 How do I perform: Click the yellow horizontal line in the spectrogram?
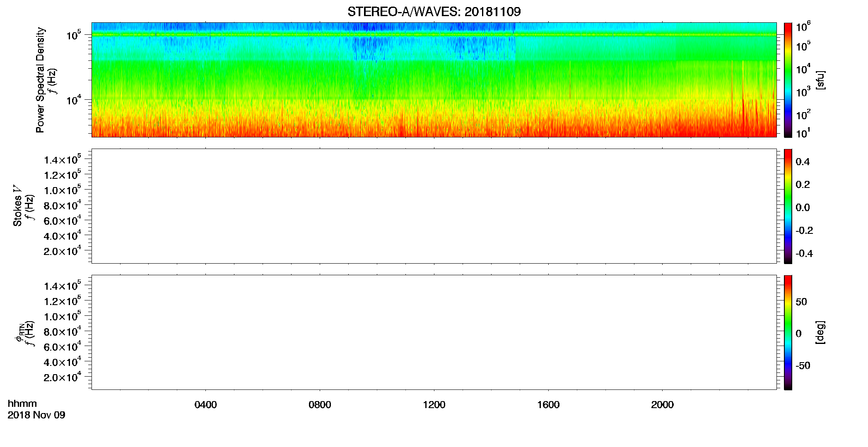(x=434, y=35)
